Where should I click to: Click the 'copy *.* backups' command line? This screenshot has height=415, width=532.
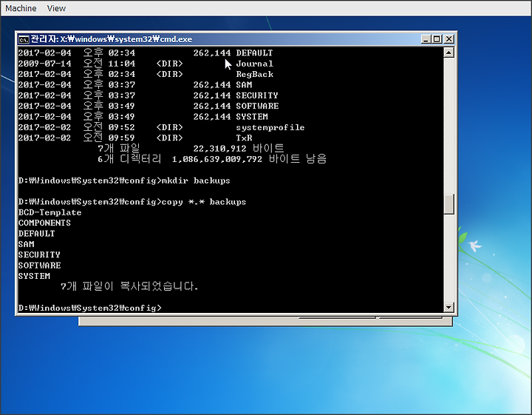click(x=132, y=202)
